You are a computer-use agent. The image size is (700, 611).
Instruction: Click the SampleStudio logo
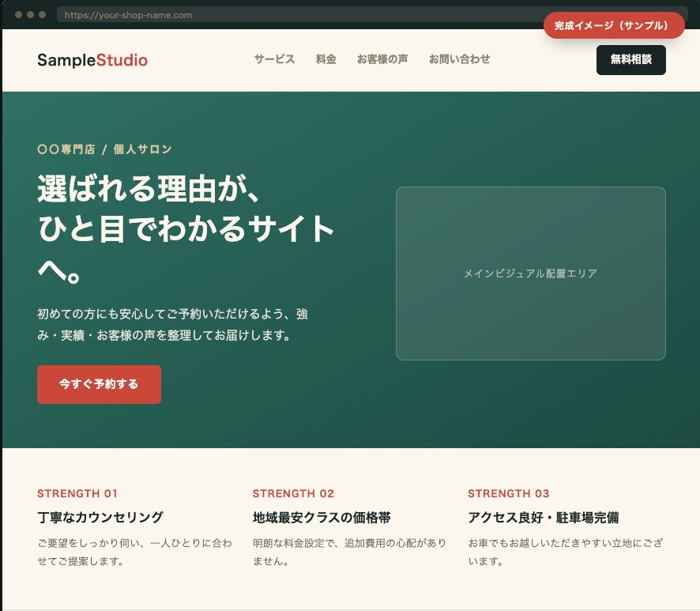click(92, 60)
